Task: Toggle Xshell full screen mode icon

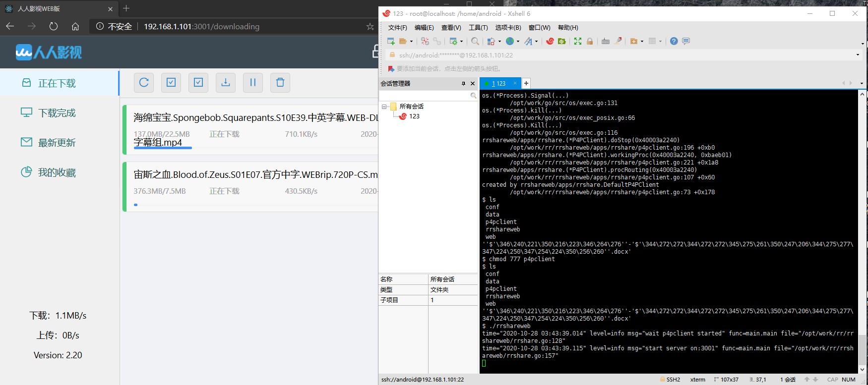Action: coord(578,41)
